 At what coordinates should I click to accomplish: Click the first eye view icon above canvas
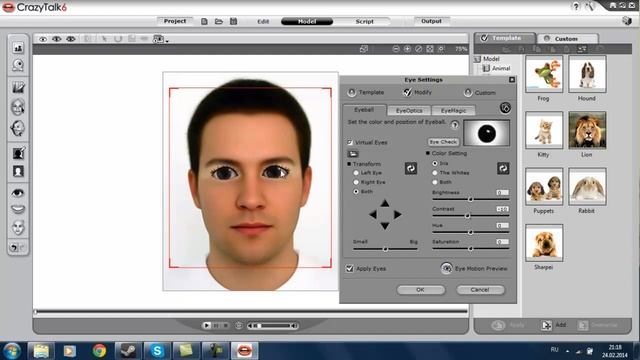click(x=43, y=39)
